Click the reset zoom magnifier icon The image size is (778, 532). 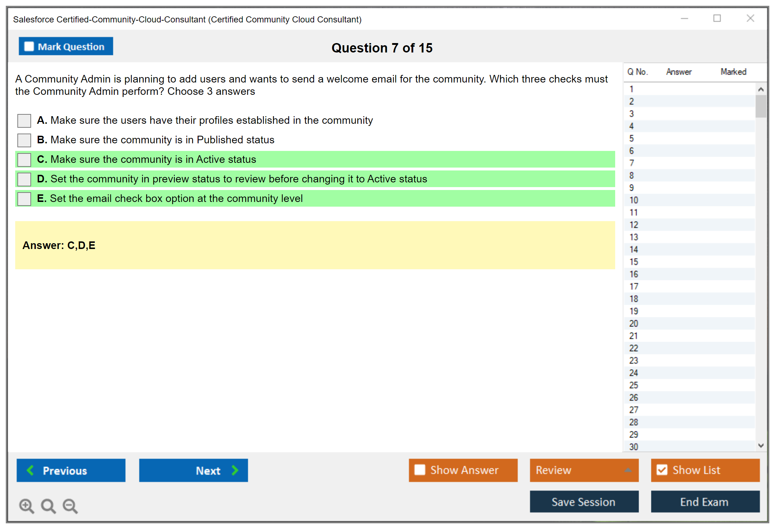[x=48, y=506]
